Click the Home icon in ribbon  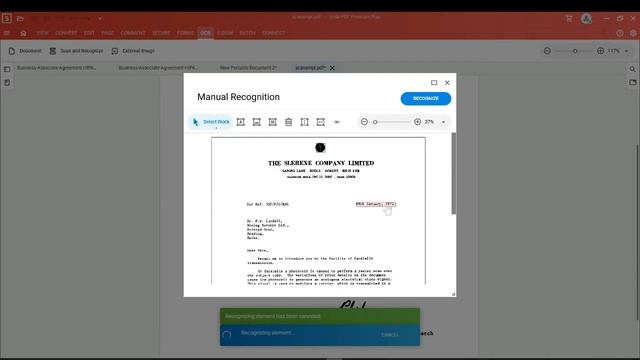[x=23, y=33]
